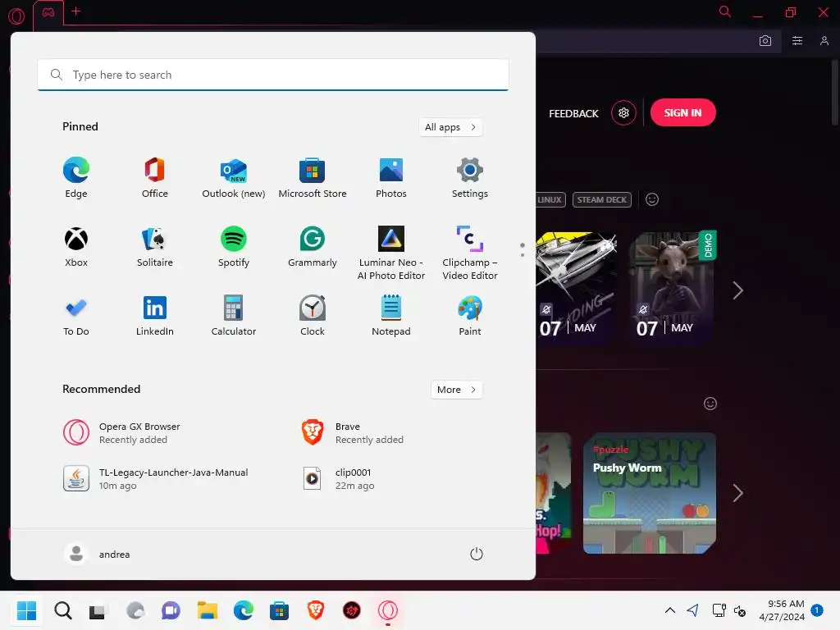The height and width of the screenshot is (630, 840).
Task: Launch Office from pinned apps
Action: [x=155, y=178]
